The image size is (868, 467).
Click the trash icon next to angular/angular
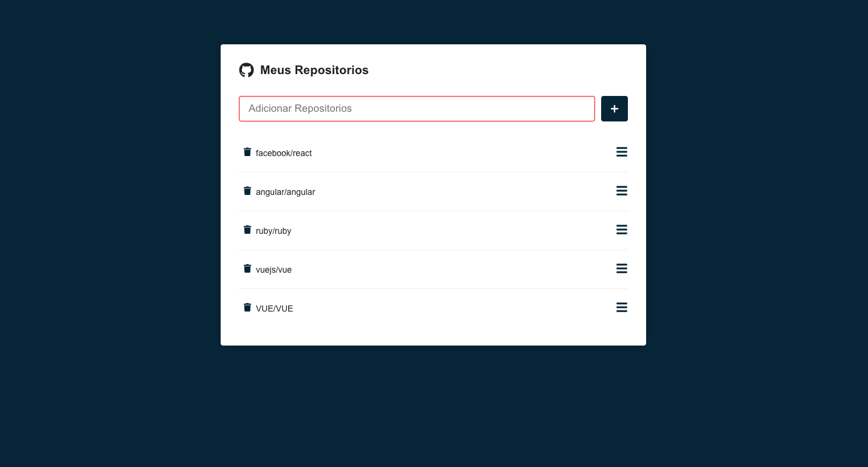(x=247, y=191)
